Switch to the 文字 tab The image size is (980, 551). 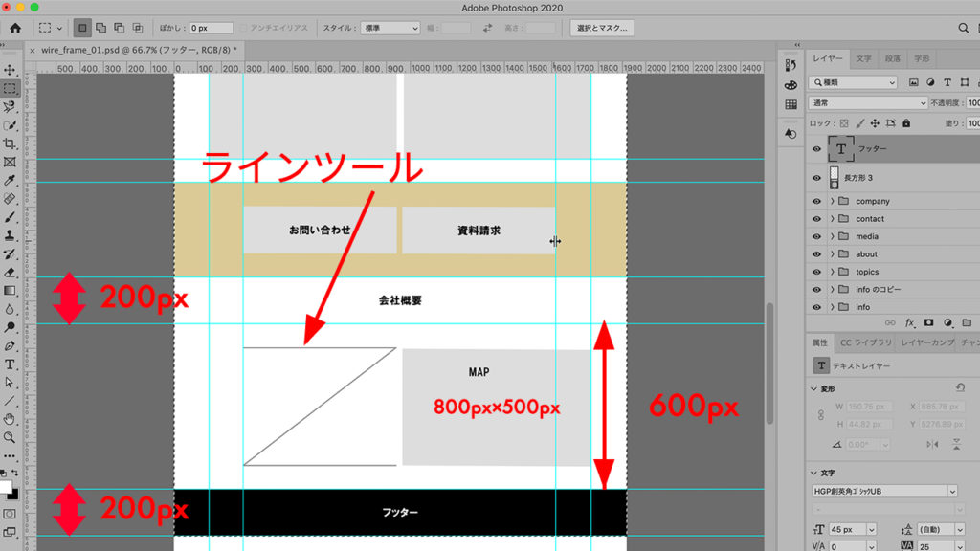(863, 58)
